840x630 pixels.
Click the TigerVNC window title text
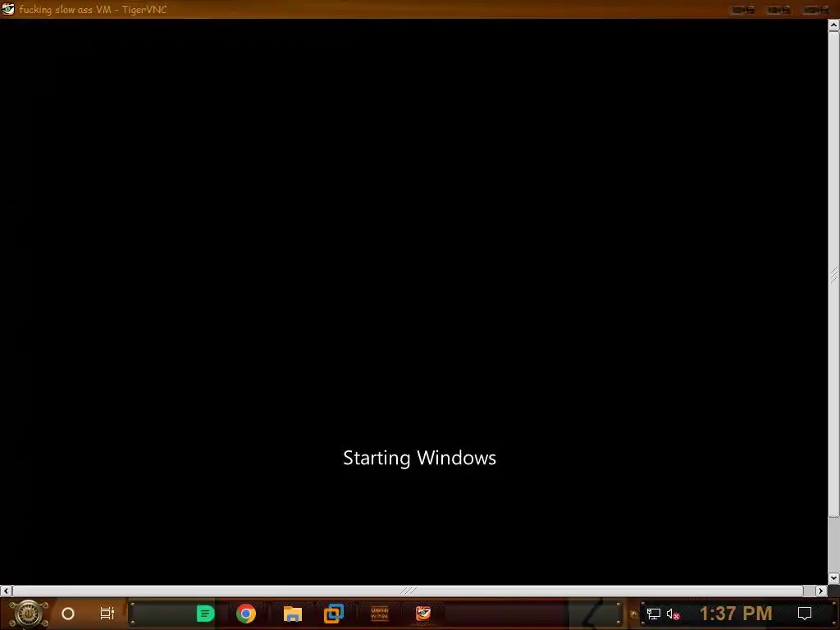coord(94,10)
